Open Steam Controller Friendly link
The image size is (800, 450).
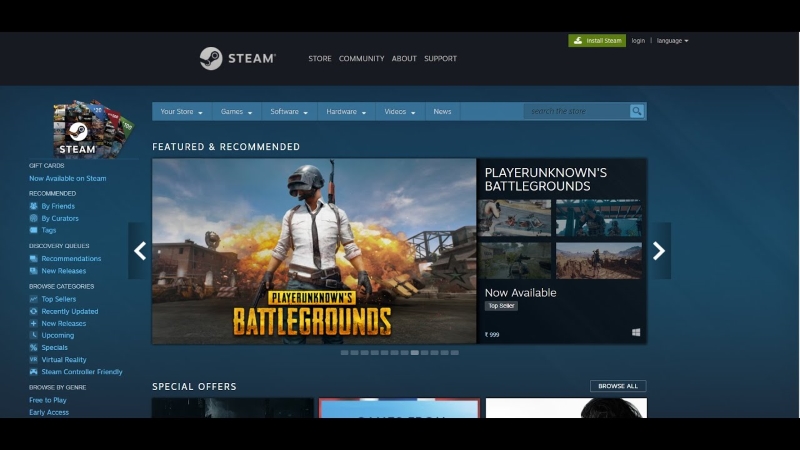point(82,372)
